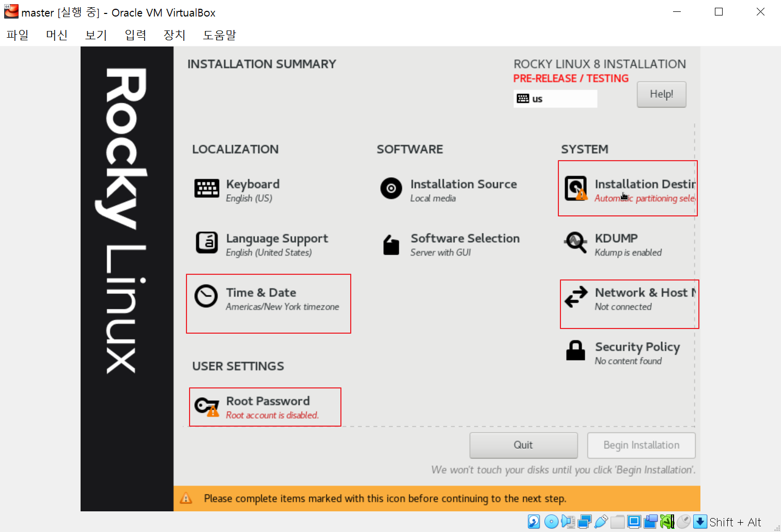Open Language Support configuration
The image size is (781, 532).
point(261,244)
